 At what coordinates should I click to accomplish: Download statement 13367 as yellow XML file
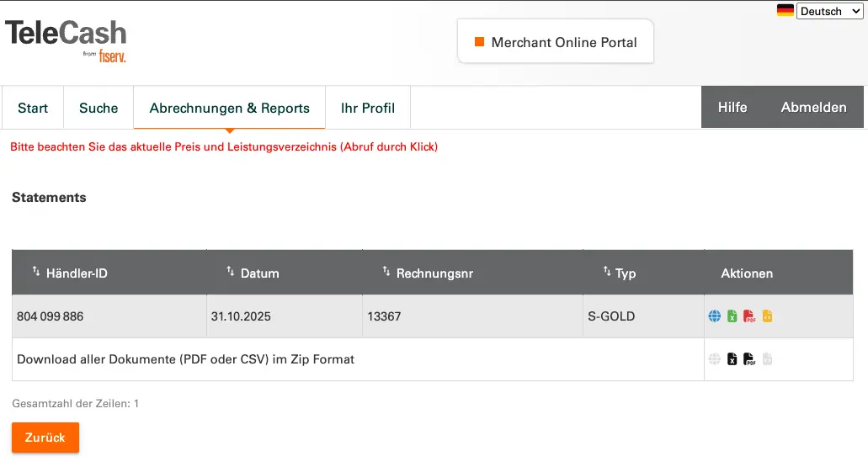767,316
